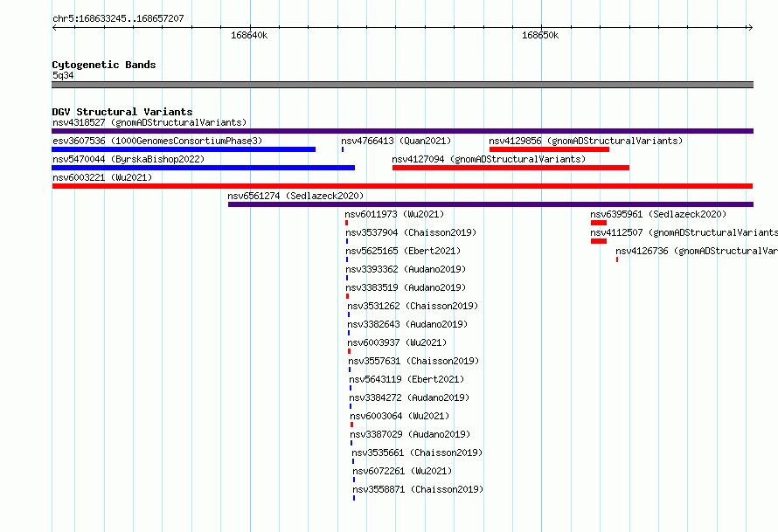Open nsv3537904 (Chaisson2019) variant
The image size is (778, 532).
tap(412, 232)
